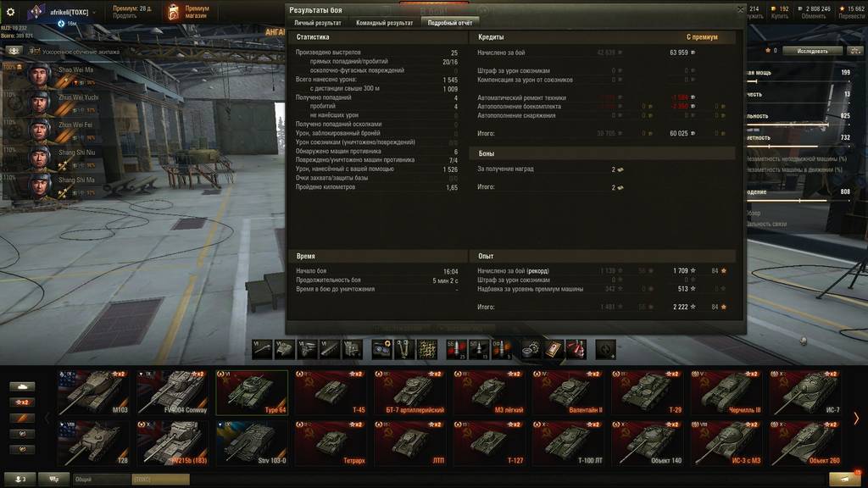The width and height of the screenshot is (868, 488).
Task: Open the repair kit consumable slot
Action: point(531,349)
